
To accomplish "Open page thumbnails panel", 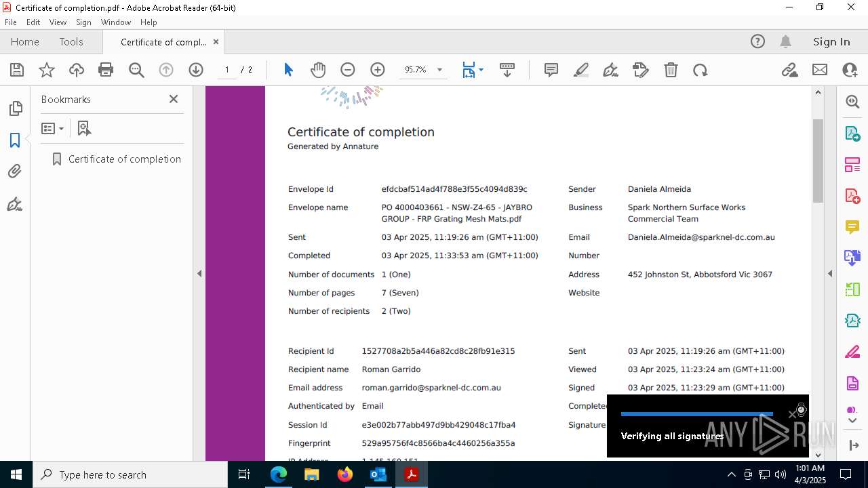I will tap(15, 108).
